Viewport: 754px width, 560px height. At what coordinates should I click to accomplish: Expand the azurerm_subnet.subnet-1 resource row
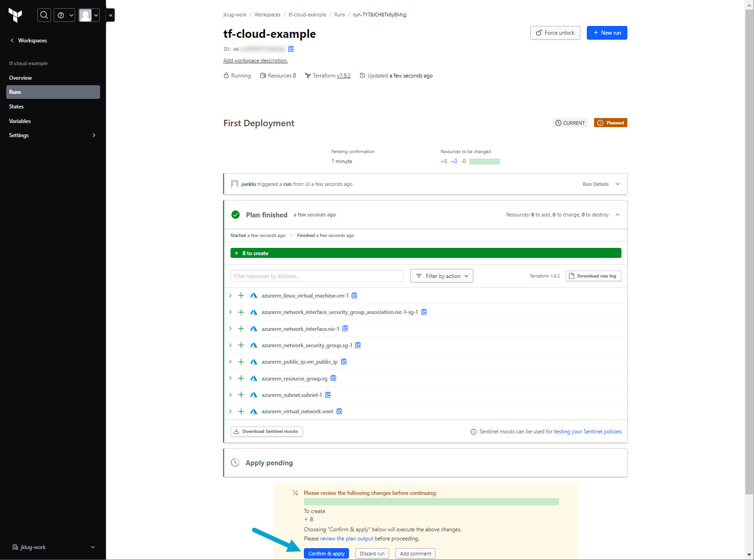pyautogui.click(x=231, y=395)
